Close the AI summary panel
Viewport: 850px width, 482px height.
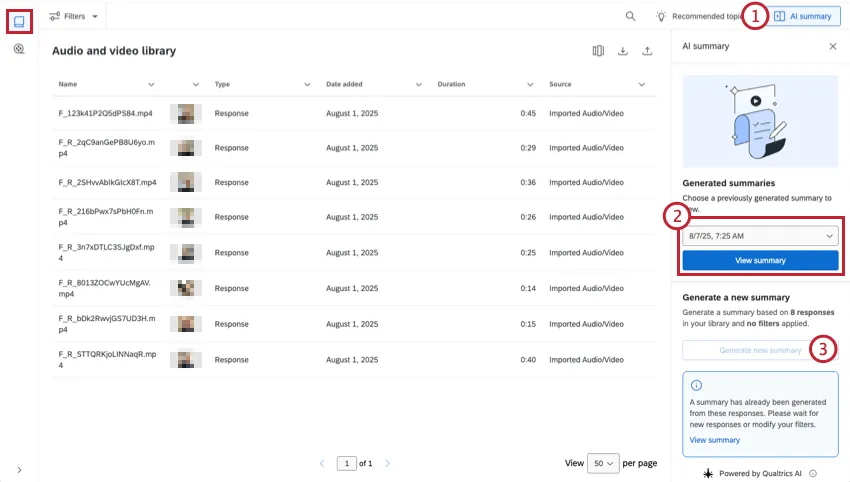(x=833, y=46)
